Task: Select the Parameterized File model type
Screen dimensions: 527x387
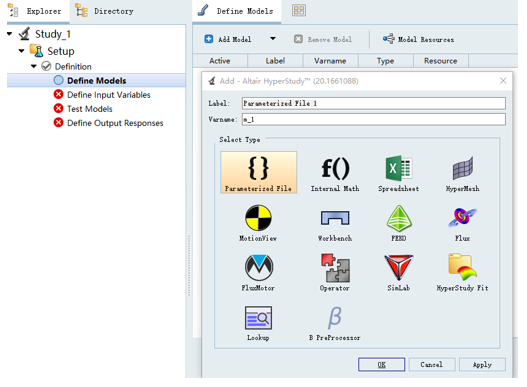Action: pos(258,172)
